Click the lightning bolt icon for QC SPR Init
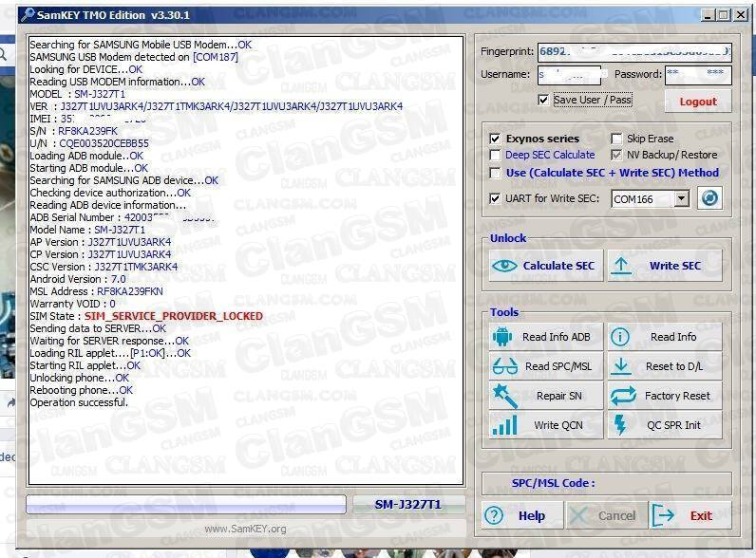 (x=620, y=425)
